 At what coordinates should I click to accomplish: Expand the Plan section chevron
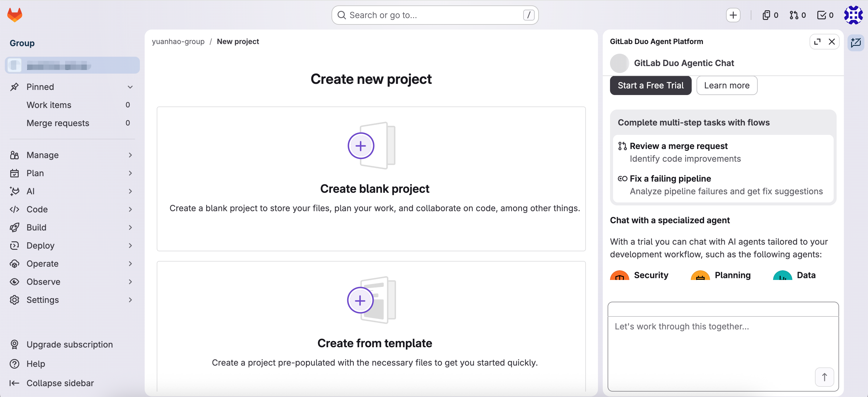pos(130,173)
